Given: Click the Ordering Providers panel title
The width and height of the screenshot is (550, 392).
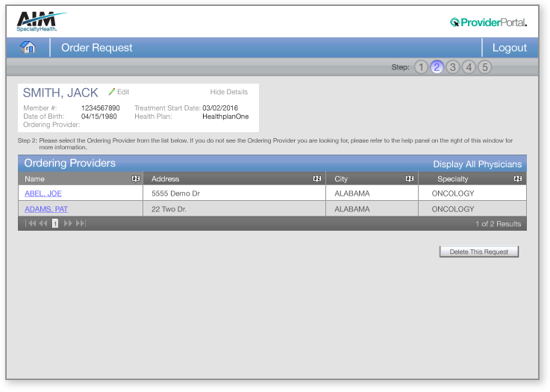Looking at the screenshot, I should 70,164.
